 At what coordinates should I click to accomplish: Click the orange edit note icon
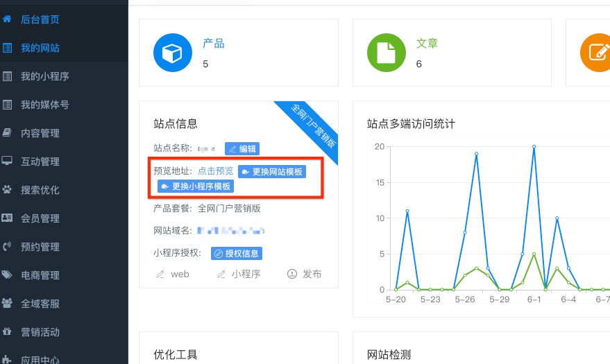pos(597,53)
